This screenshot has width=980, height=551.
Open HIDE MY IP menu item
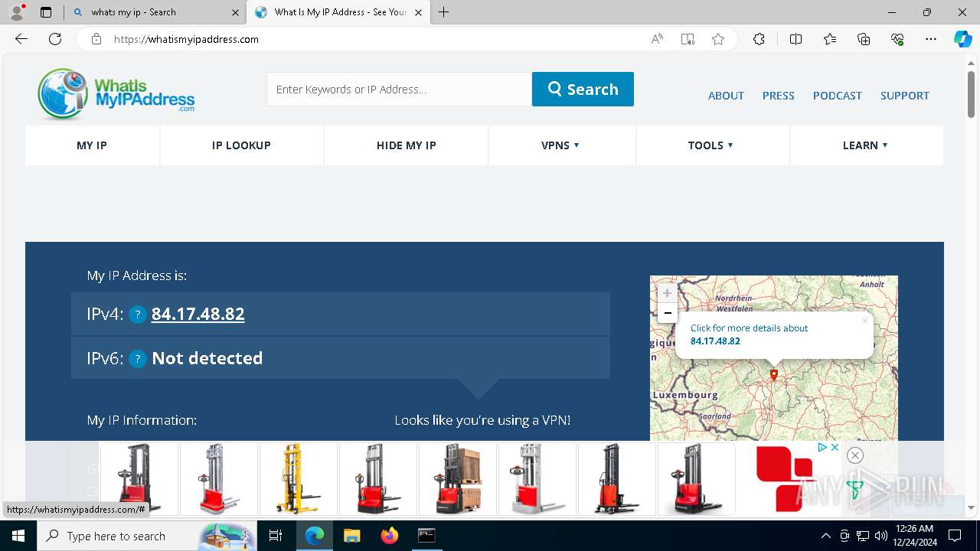click(407, 145)
